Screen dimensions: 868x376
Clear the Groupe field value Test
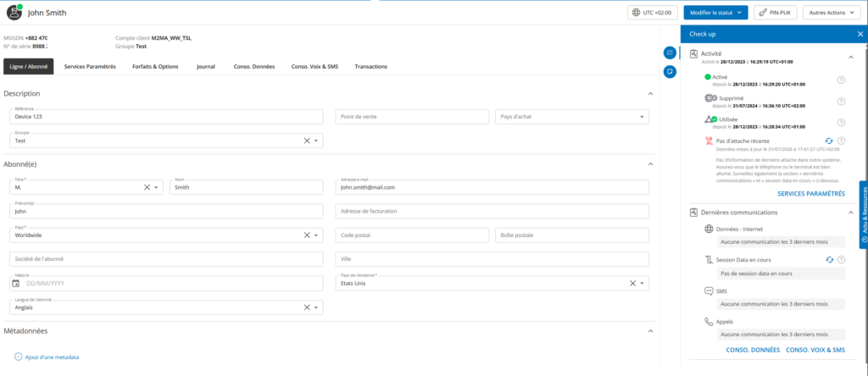point(307,141)
